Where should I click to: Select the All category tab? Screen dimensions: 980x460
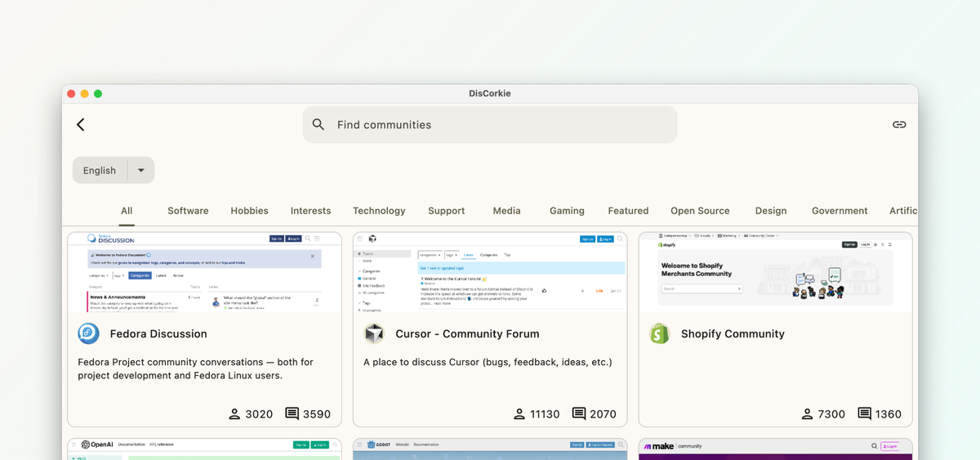pos(127,211)
